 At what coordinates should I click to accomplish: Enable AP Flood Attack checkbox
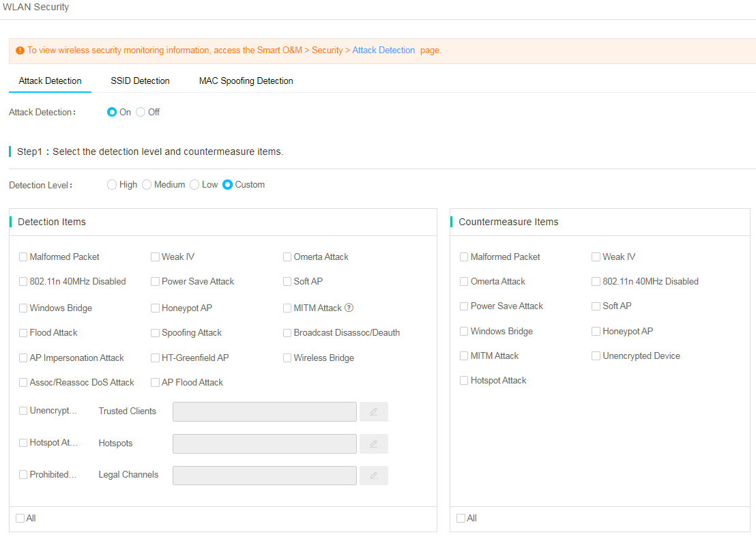tap(156, 382)
